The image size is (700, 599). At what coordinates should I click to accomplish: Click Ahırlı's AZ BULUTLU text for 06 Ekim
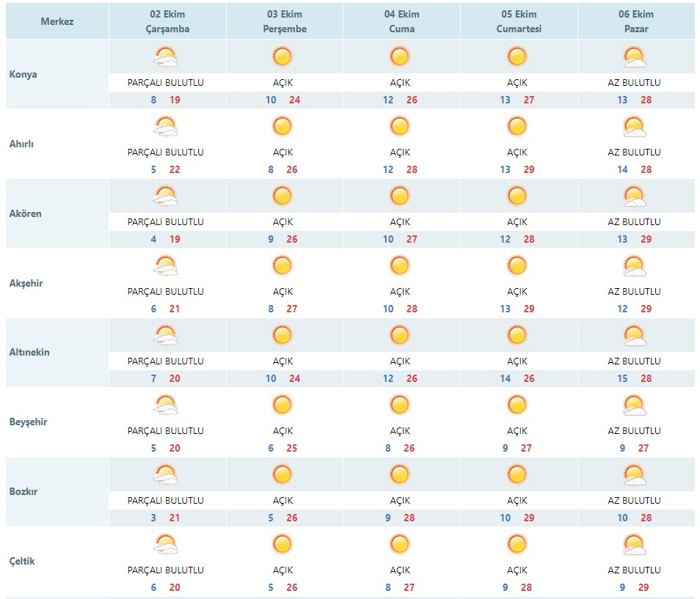[634, 152]
